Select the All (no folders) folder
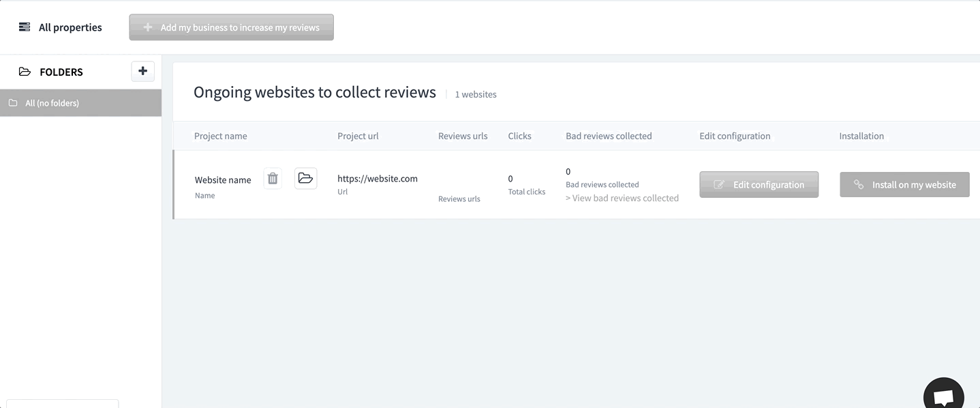 [x=52, y=103]
